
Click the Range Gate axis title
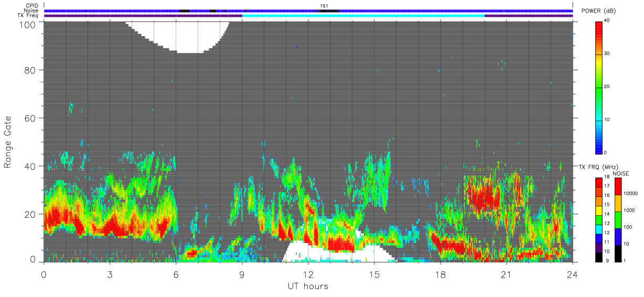[x=8, y=141]
